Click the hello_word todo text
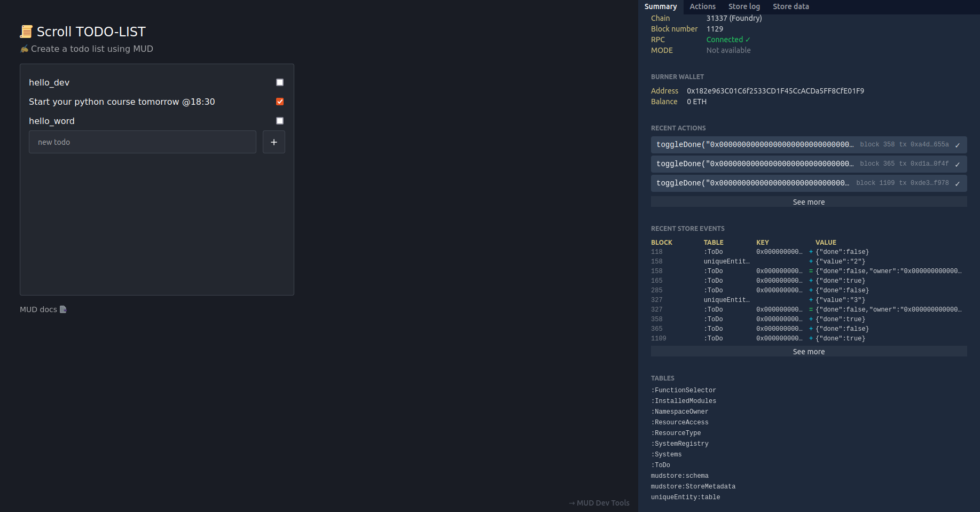The width and height of the screenshot is (980, 512). tap(52, 121)
